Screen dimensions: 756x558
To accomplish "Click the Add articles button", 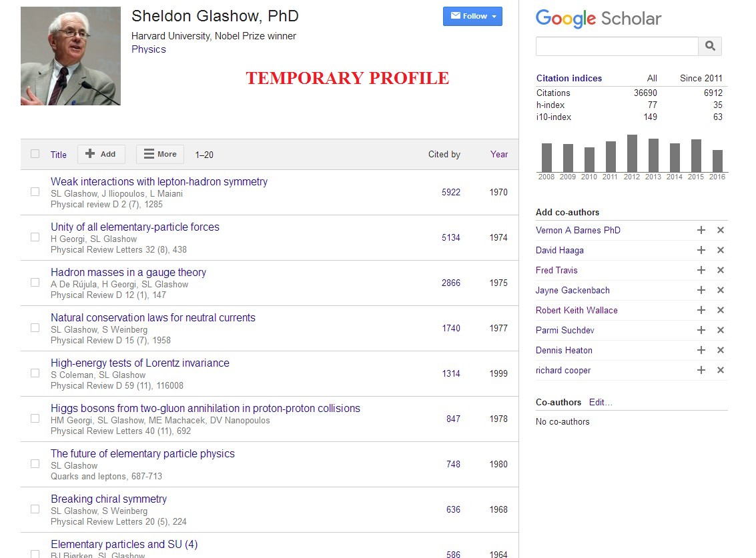I will [101, 154].
